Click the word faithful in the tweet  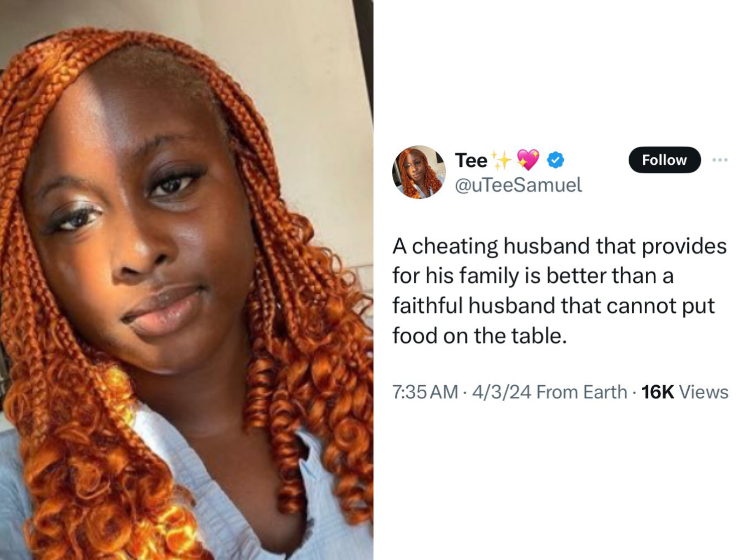click(427, 306)
